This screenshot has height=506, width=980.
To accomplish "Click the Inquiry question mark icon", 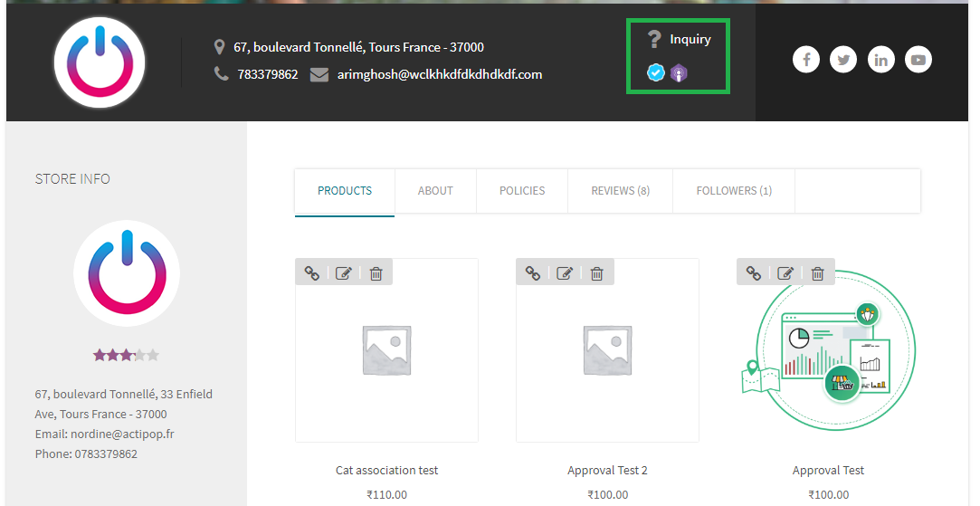I will click(653, 40).
